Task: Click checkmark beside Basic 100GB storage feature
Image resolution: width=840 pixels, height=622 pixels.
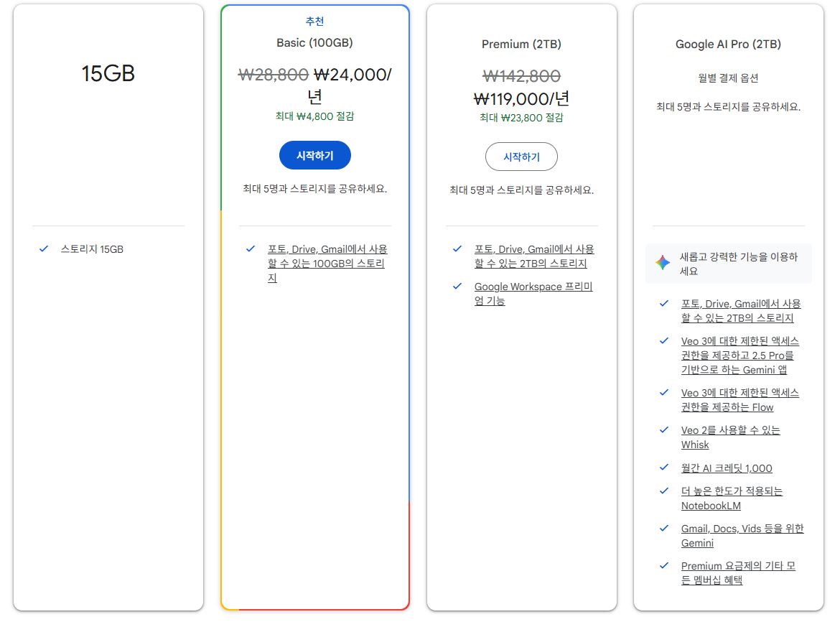Action: [250, 249]
